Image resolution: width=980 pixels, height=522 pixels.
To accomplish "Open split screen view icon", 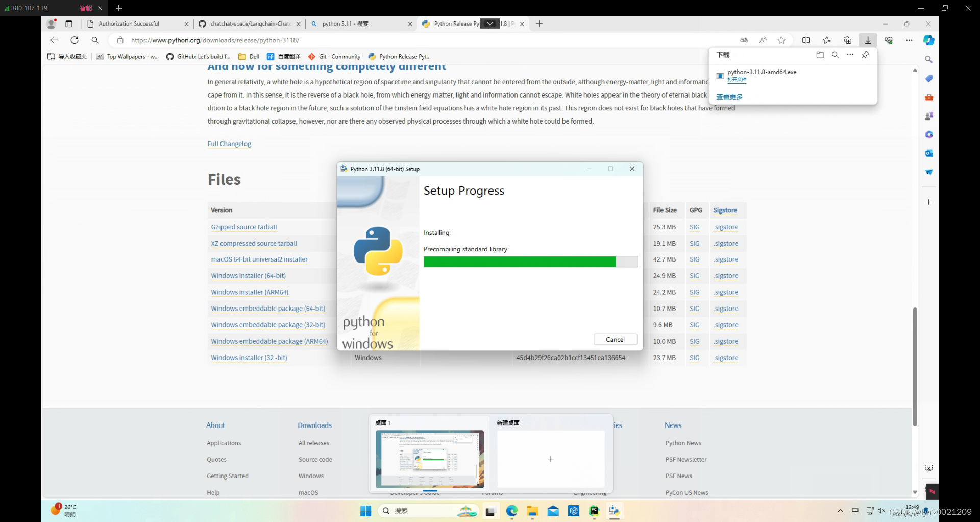I will 806,40.
